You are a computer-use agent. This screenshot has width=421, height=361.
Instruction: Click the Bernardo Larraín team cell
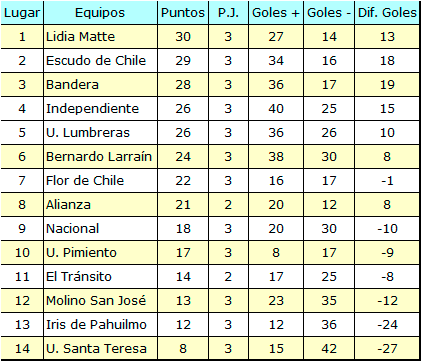(100, 157)
